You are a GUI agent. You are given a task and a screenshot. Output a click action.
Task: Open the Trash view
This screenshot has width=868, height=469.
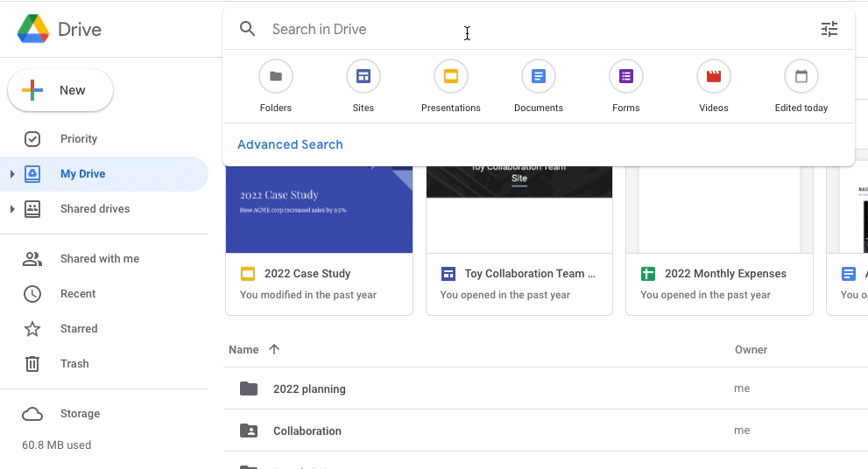pyautogui.click(x=74, y=364)
